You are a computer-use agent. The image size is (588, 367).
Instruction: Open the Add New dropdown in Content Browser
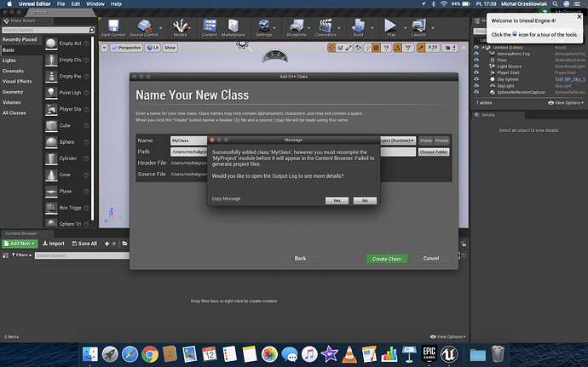pyautogui.click(x=20, y=244)
